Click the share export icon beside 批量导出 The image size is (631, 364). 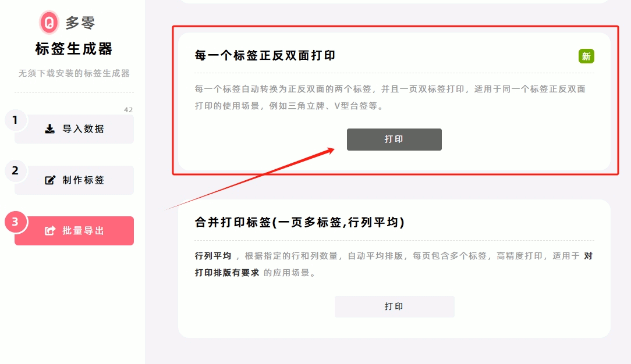(50, 231)
